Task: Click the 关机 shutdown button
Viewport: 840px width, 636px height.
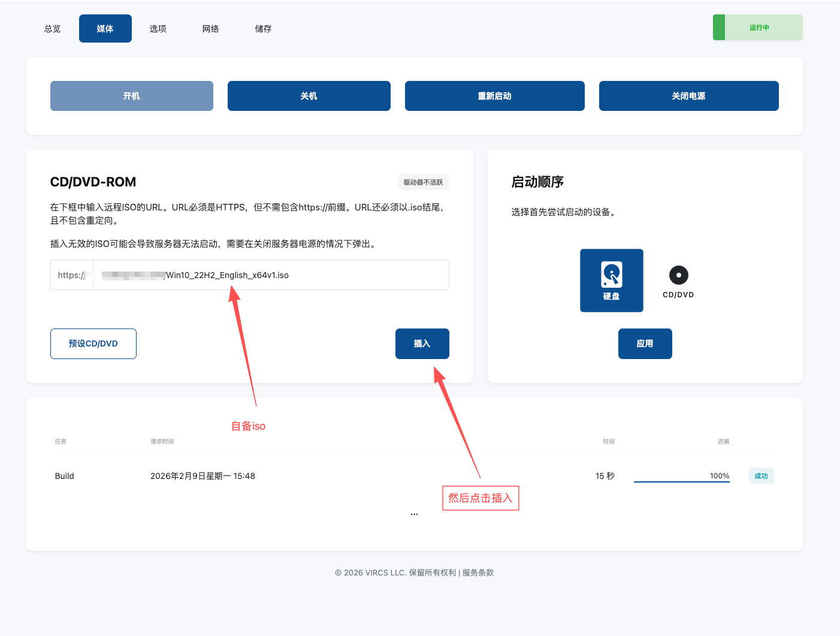Action: (309, 96)
